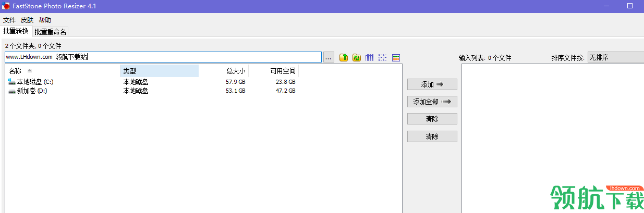Switch to the 批量转换 tab
The height and width of the screenshot is (213, 644).
tap(16, 31)
